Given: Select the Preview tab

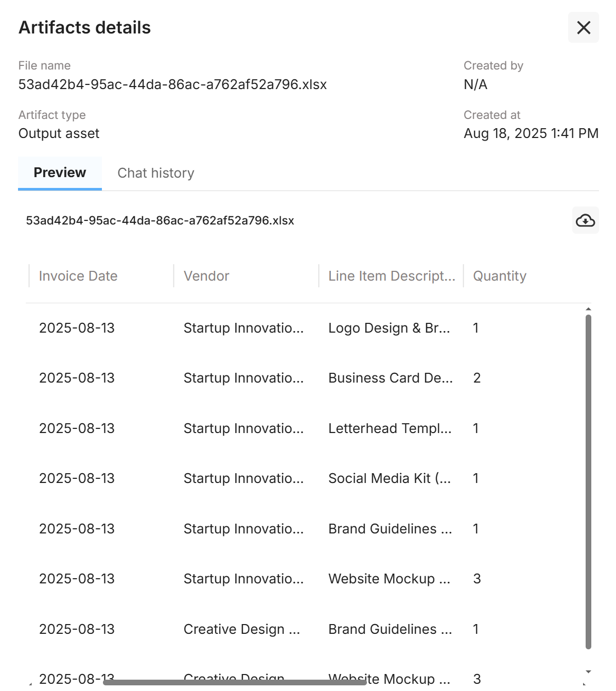Looking at the screenshot, I should point(60,173).
